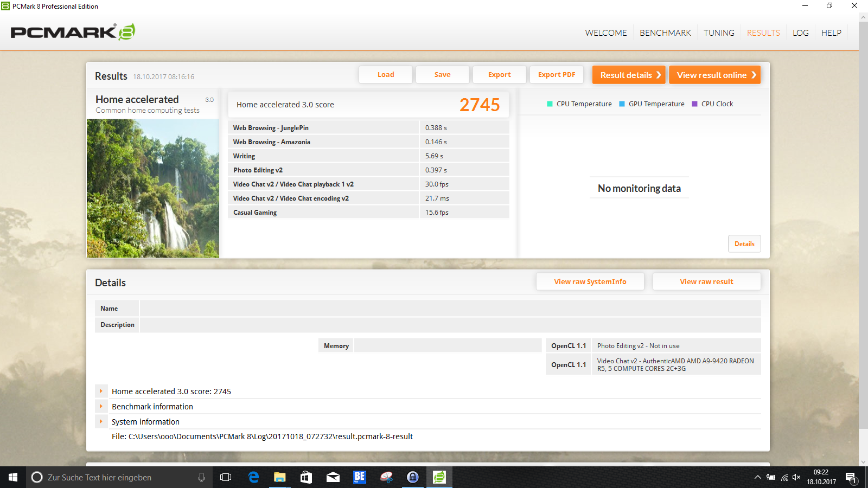Image resolution: width=868 pixels, height=488 pixels.
Task: Click the PCMark 8 logo
Action: coord(73,32)
